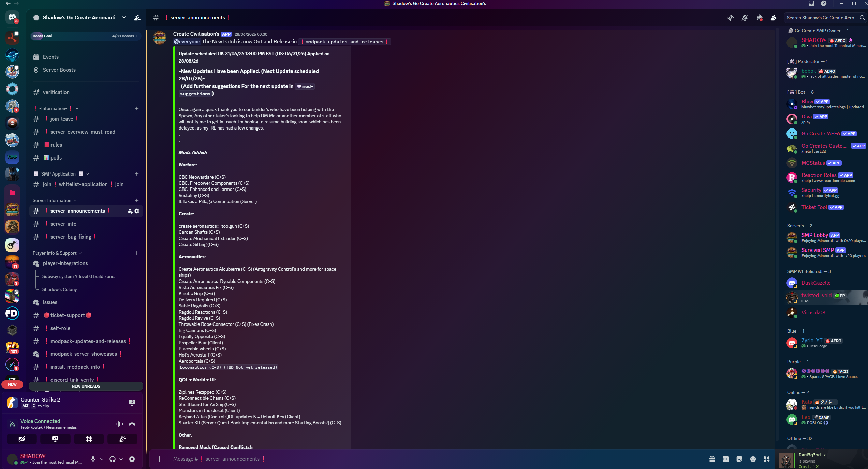Open Server Boosts

click(x=86, y=70)
